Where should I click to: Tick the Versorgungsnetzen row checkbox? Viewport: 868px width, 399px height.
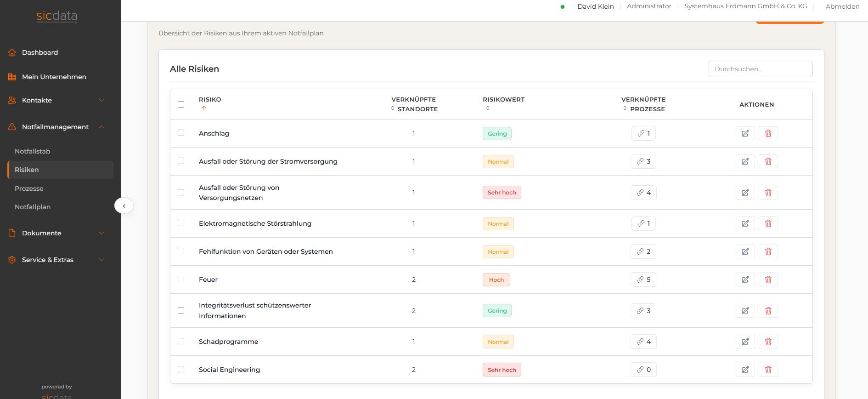click(181, 192)
